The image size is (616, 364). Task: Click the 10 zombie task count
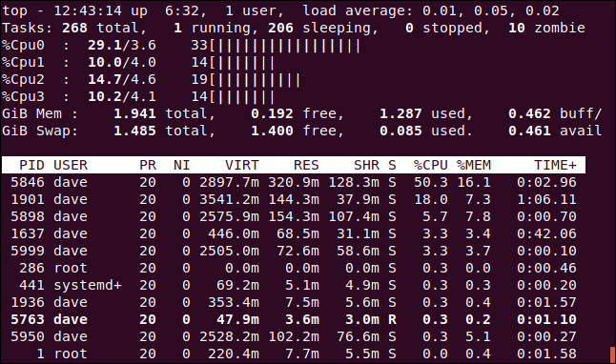tap(546, 29)
